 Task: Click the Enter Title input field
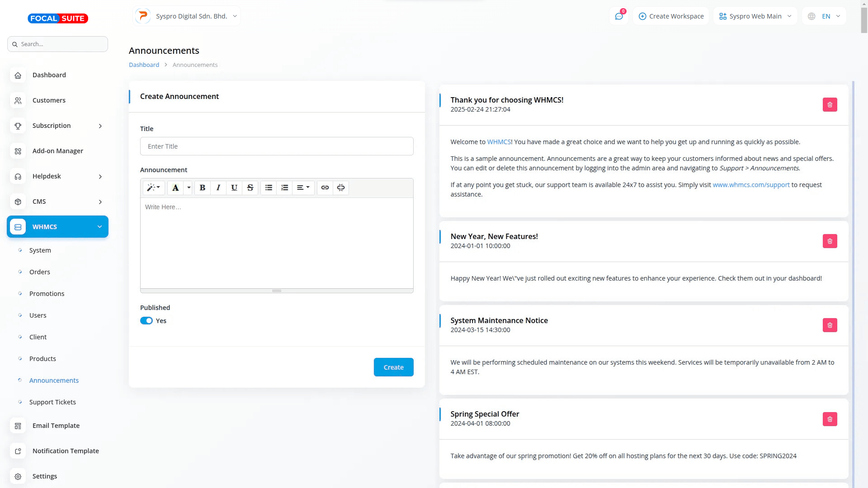[277, 146]
